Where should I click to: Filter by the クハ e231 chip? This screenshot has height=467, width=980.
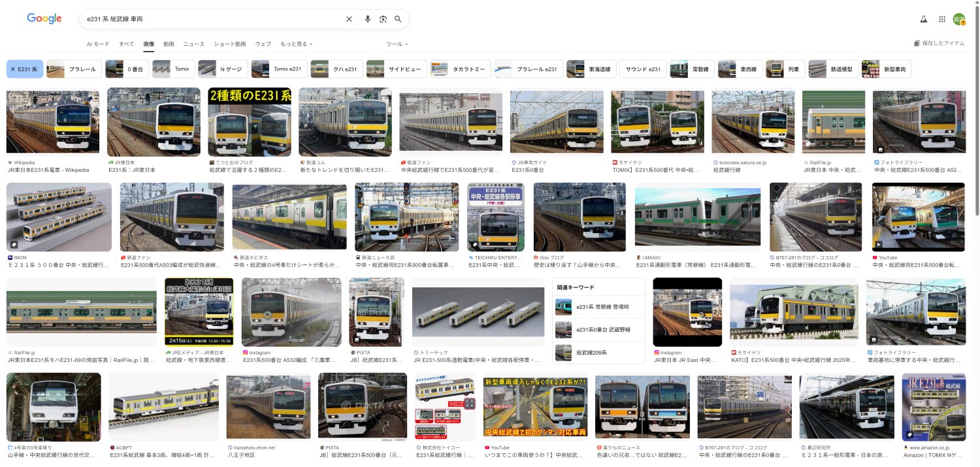(x=336, y=69)
